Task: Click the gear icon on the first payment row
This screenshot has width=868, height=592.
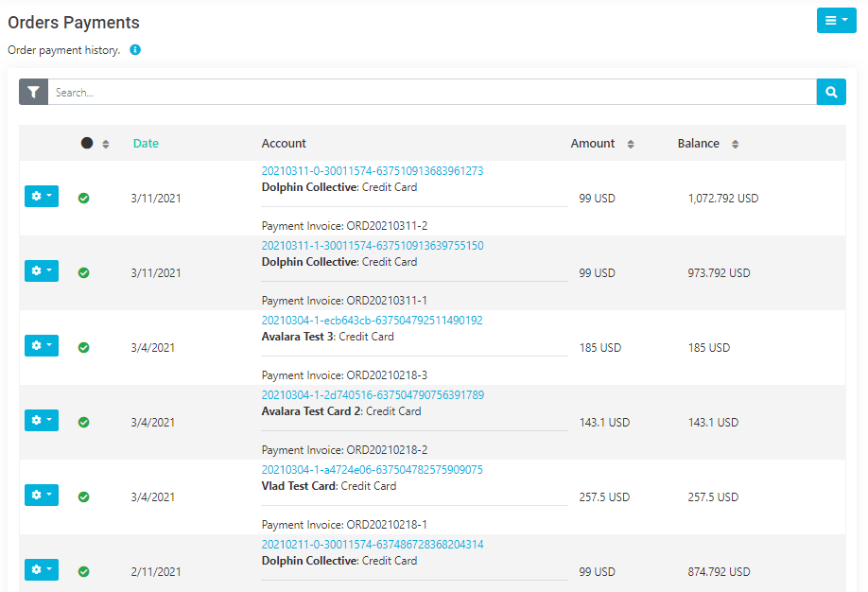Action: (x=36, y=196)
